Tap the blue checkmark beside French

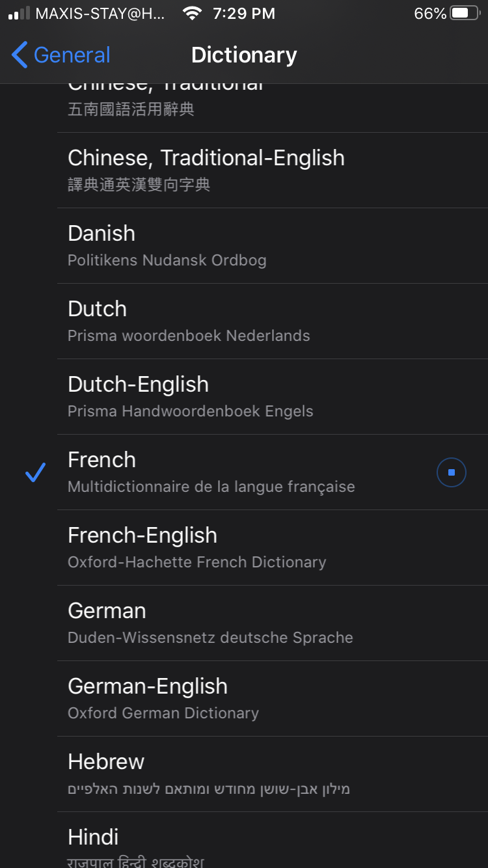click(35, 472)
